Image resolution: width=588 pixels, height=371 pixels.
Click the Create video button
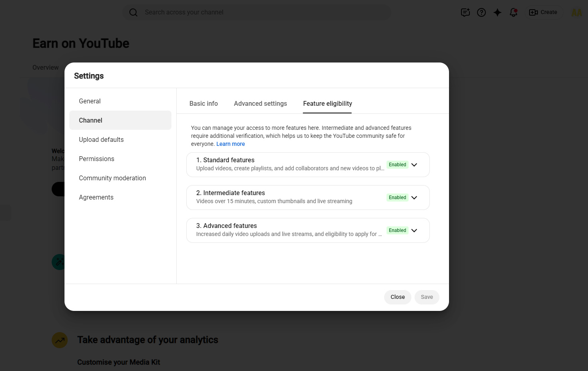(543, 12)
